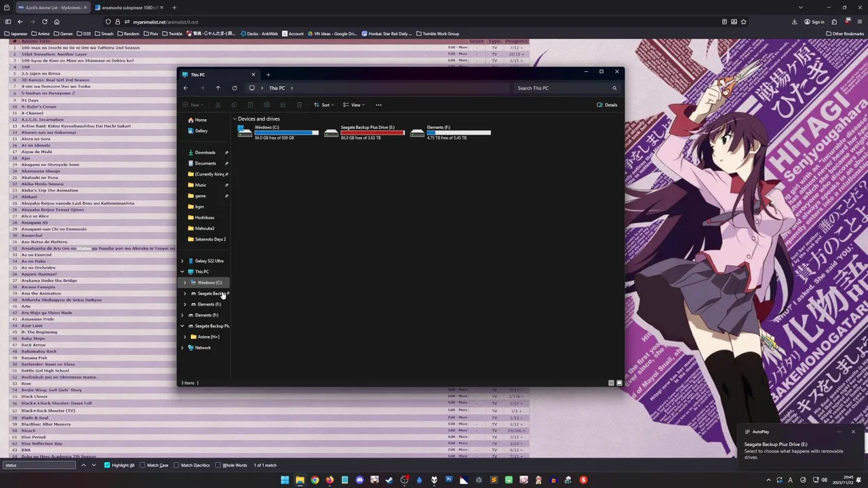This screenshot has height=488, width=868.
Task: Click the current folder icon in address bar
Action: tap(252, 88)
